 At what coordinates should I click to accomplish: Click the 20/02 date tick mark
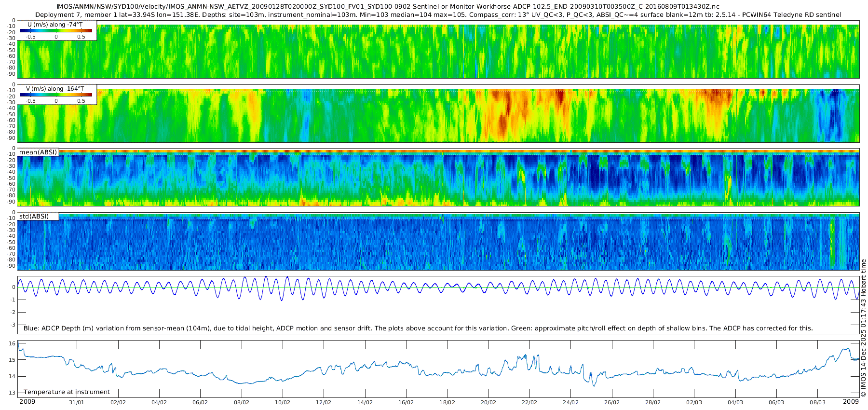point(488,402)
